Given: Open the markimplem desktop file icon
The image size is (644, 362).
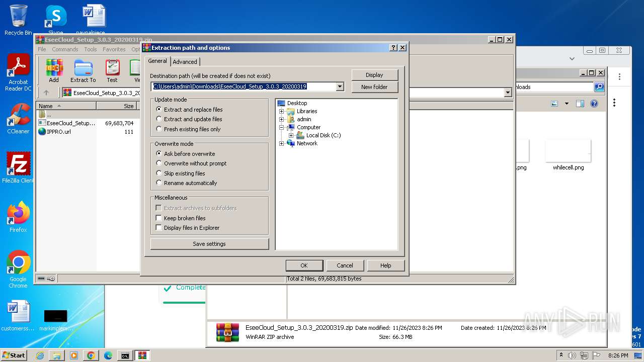Looking at the screenshot, I should 55,320.
